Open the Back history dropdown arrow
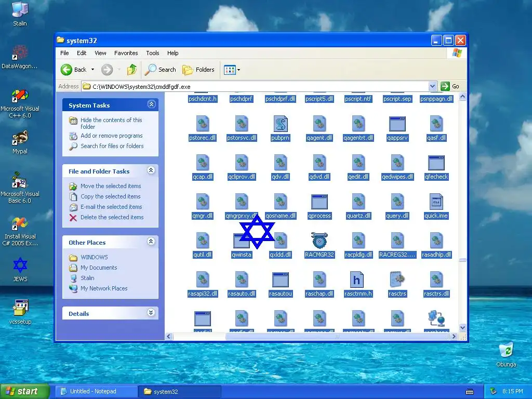The image size is (532, 399). click(x=92, y=70)
